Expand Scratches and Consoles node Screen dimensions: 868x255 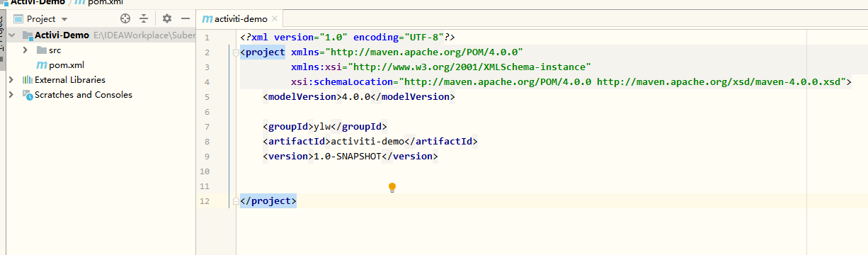(11, 95)
